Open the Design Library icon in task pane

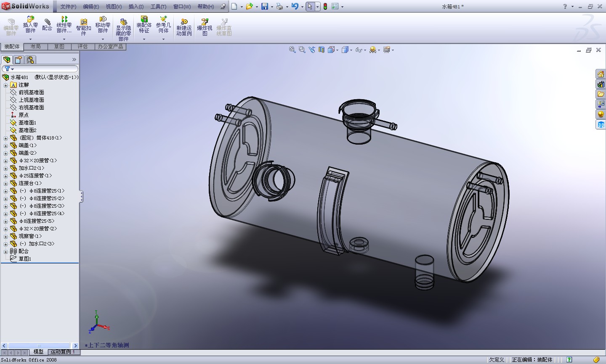pyautogui.click(x=601, y=84)
